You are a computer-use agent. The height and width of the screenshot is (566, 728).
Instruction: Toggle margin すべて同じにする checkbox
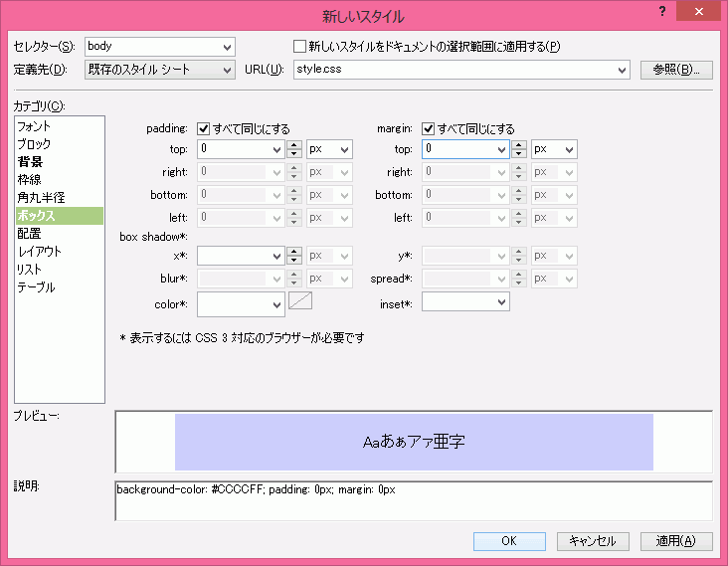point(428,128)
